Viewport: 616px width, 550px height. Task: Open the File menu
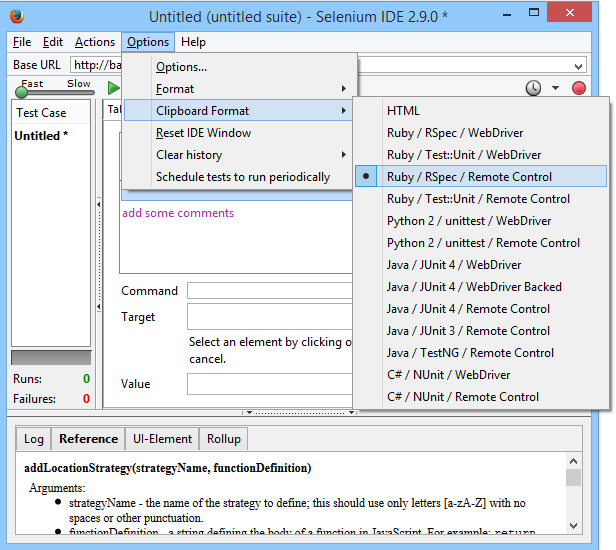[x=22, y=42]
